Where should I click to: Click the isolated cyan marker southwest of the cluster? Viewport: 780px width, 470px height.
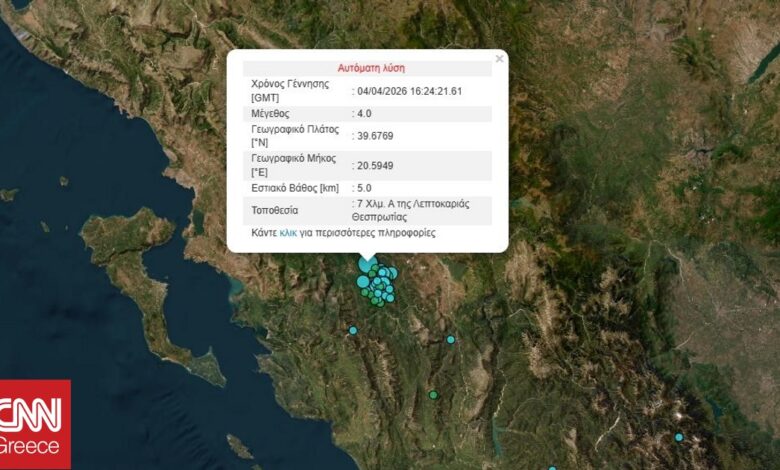pyautogui.click(x=353, y=330)
